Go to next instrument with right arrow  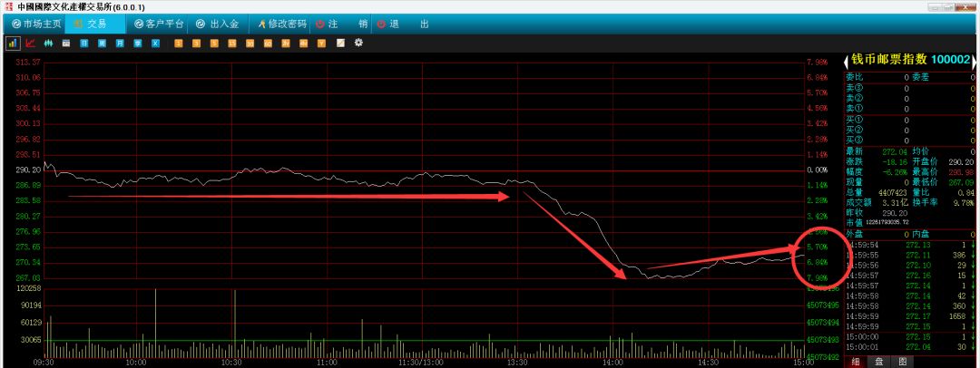(x=974, y=61)
